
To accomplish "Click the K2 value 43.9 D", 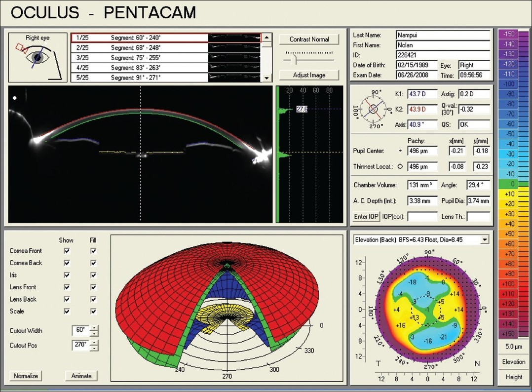I will pyautogui.click(x=422, y=109).
